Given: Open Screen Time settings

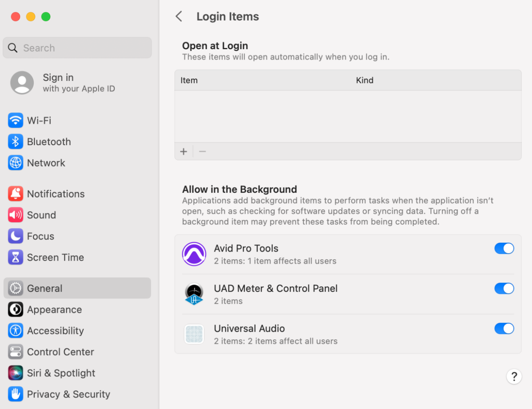Looking at the screenshot, I should point(77,257).
